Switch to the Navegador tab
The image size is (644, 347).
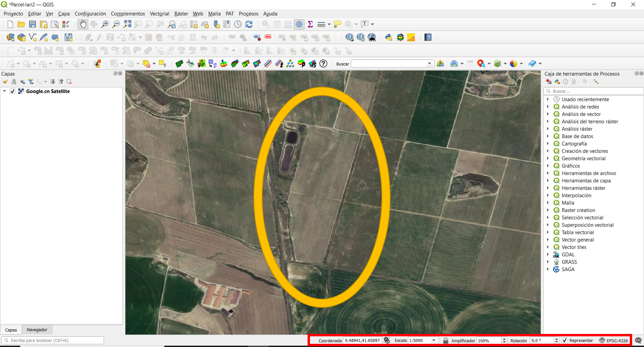(37, 330)
